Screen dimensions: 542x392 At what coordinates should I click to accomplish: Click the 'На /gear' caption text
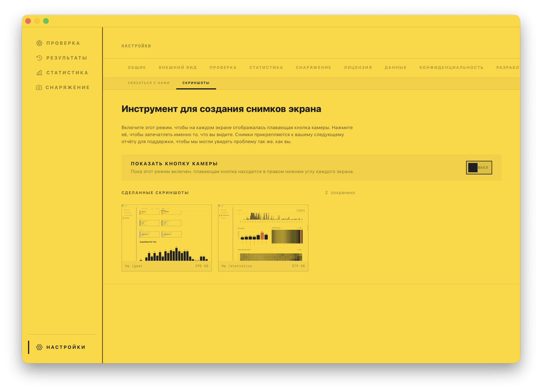coord(134,266)
